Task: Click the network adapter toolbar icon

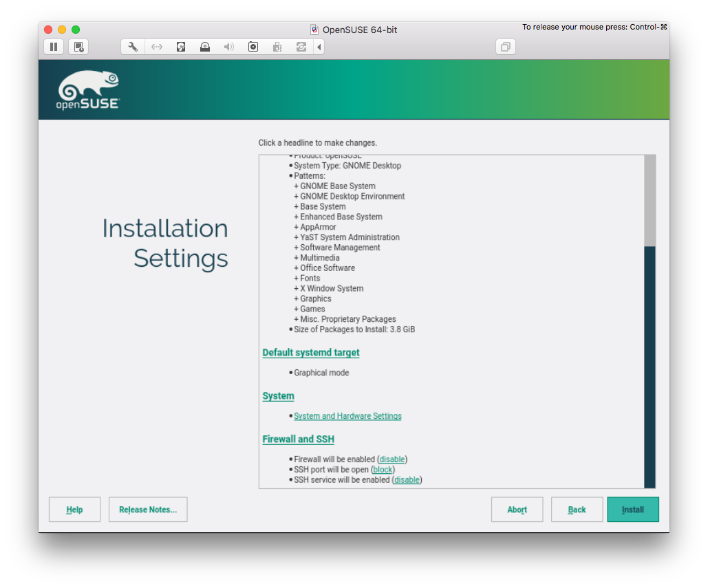Action: (x=157, y=47)
